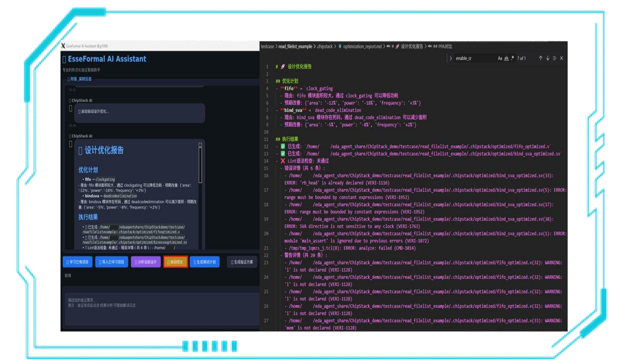644x362 pixels.
Task: Go to previous match arrow
Action: pyautogui.click(x=540, y=58)
